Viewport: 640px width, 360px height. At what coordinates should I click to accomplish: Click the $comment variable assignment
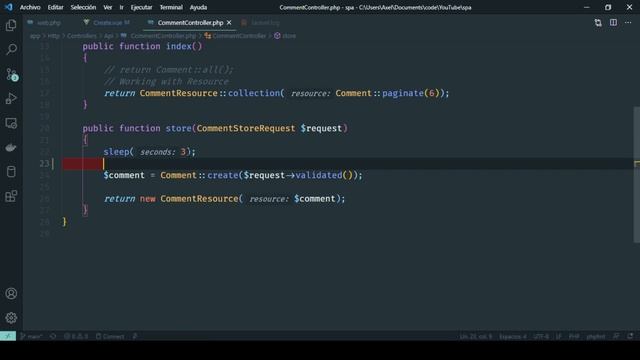[x=124, y=175]
